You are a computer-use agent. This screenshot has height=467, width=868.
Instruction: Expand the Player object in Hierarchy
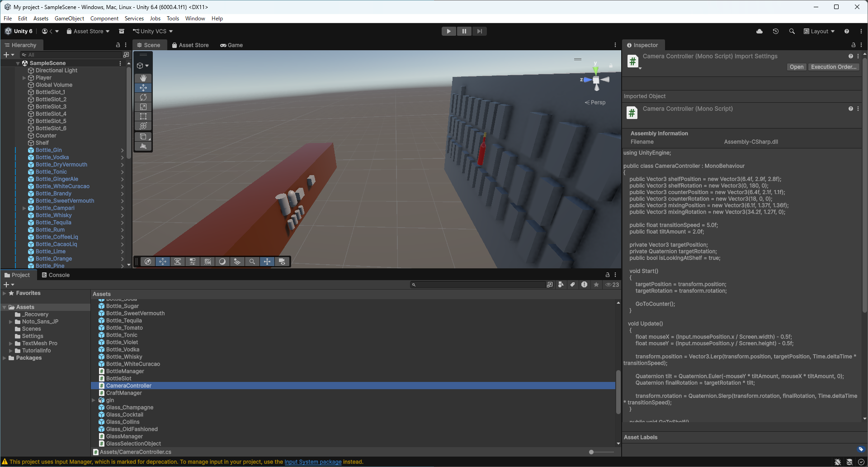(24, 78)
